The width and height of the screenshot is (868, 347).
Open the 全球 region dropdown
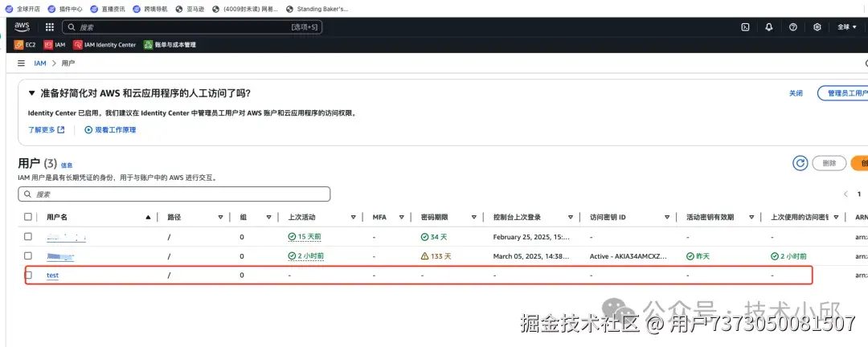(847, 27)
